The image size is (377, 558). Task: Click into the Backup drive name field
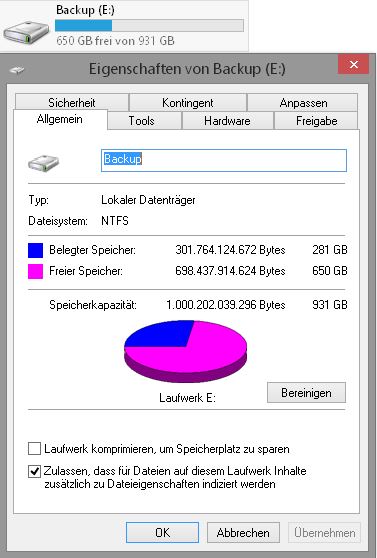[x=224, y=160]
